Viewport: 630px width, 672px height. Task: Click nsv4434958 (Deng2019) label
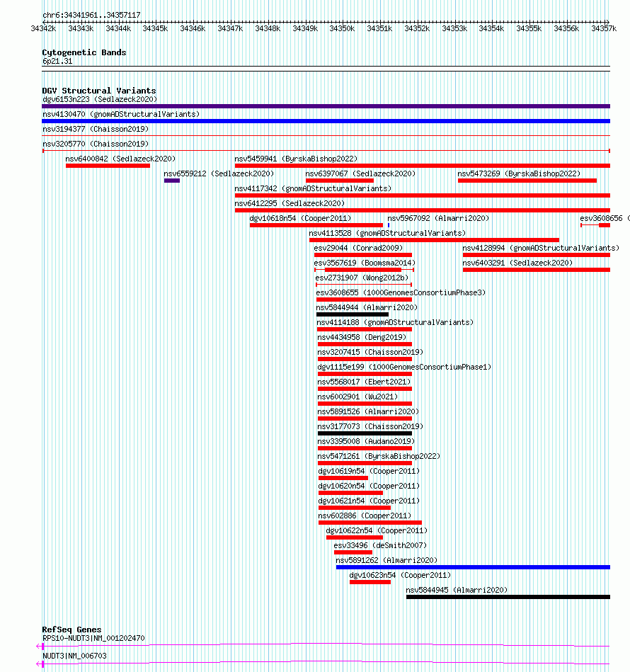coord(362,337)
